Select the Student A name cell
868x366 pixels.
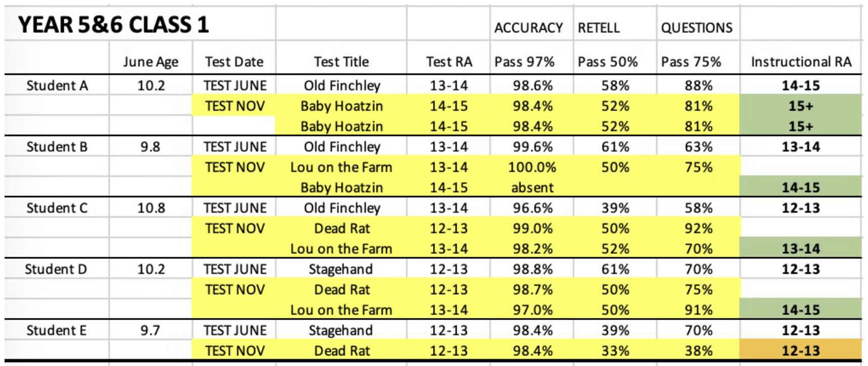coord(57,85)
